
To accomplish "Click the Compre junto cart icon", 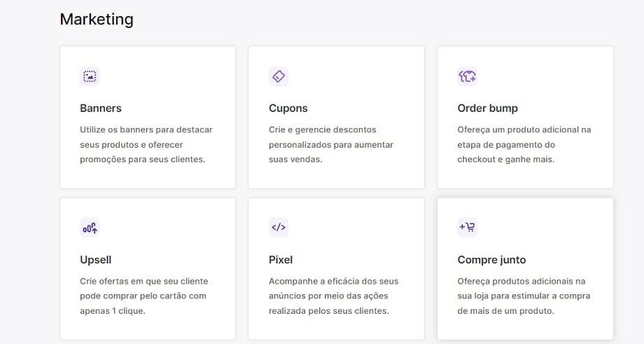I will click(468, 228).
